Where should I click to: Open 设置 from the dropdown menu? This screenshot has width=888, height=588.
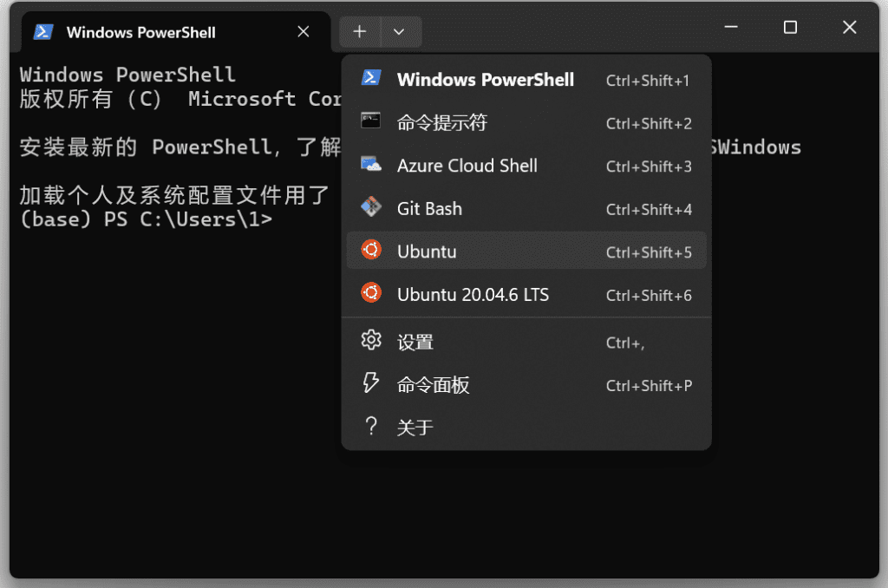coord(415,343)
